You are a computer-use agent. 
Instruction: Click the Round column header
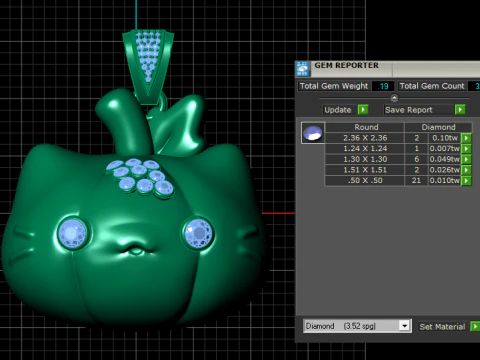point(365,127)
